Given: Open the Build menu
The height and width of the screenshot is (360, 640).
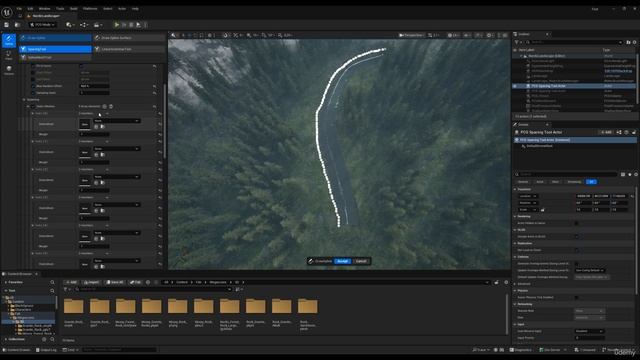Looking at the screenshot, I should 73,9.
